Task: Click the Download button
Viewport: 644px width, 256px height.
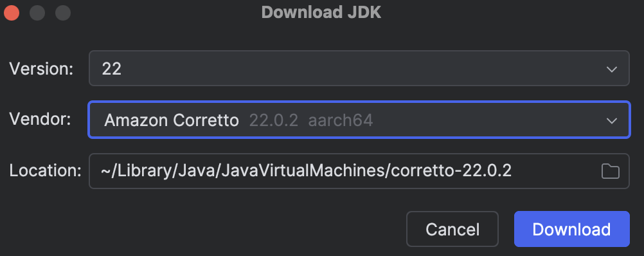Action: (572, 229)
